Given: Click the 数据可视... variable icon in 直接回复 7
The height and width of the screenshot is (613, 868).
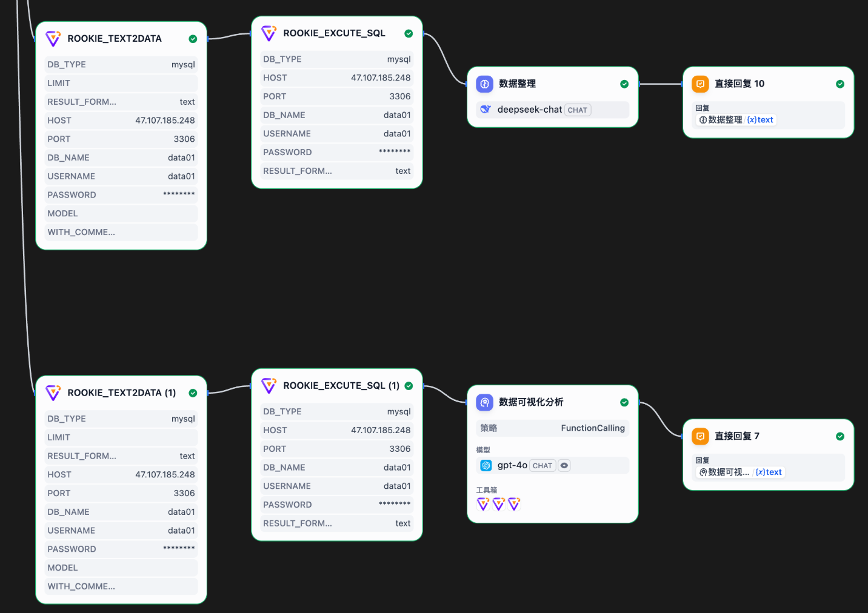Looking at the screenshot, I should point(703,472).
